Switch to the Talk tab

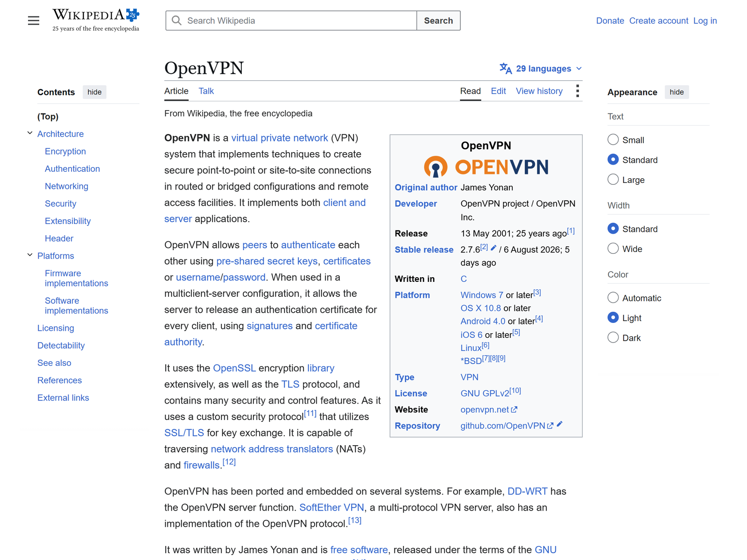[x=206, y=91]
